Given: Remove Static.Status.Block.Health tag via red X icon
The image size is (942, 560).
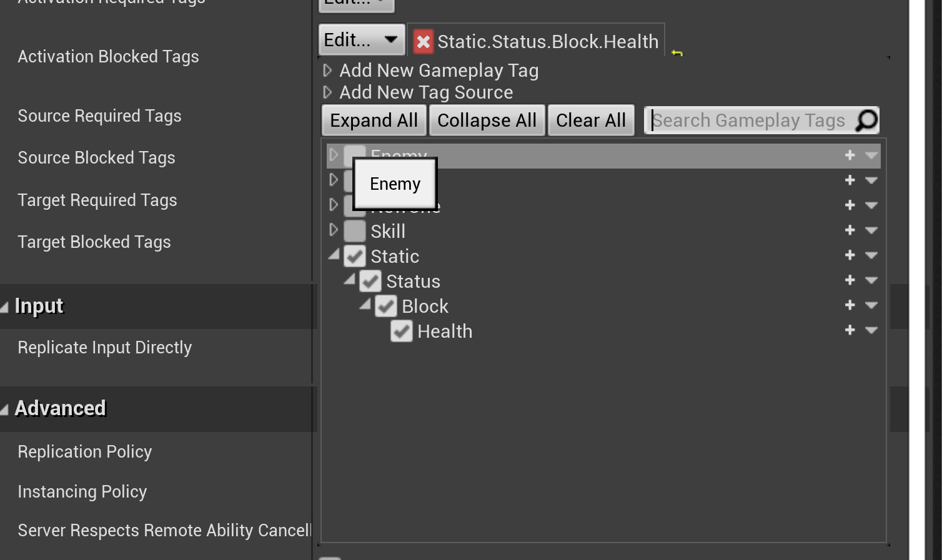Looking at the screenshot, I should pyautogui.click(x=423, y=41).
